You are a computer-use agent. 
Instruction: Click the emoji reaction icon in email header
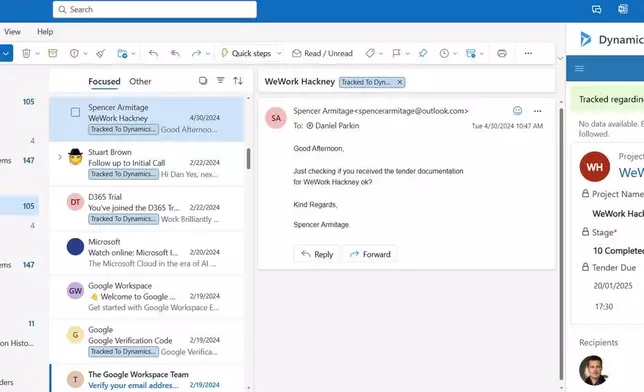pos(518,111)
